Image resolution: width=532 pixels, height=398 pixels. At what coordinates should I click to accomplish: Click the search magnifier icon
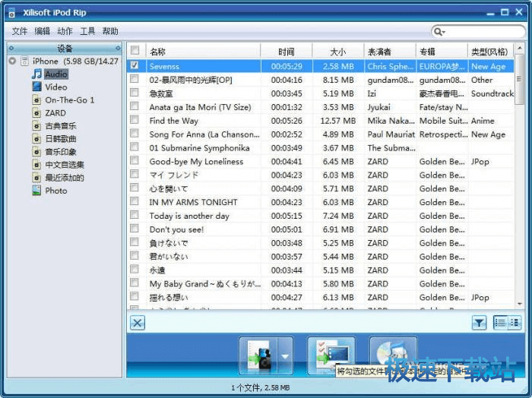[437, 32]
